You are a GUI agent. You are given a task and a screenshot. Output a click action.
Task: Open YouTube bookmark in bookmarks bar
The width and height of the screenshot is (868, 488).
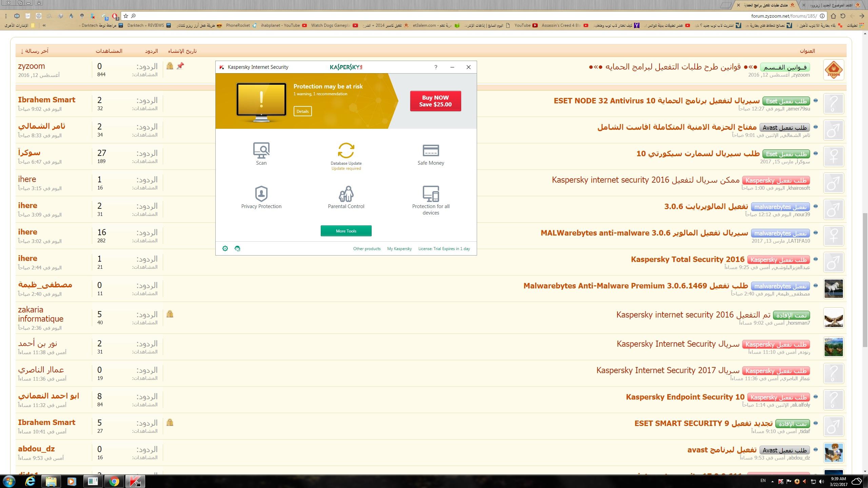click(x=526, y=25)
